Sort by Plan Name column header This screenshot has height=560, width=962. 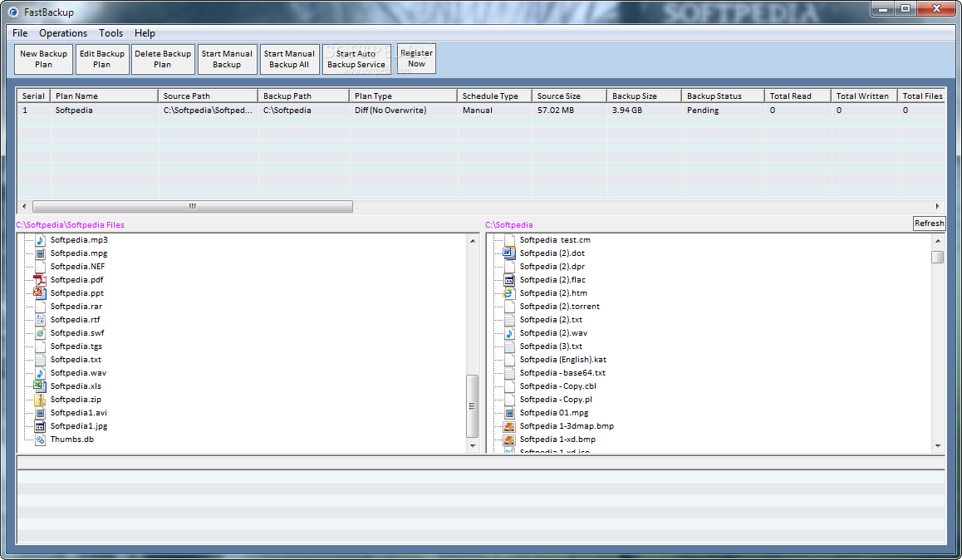tap(105, 96)
